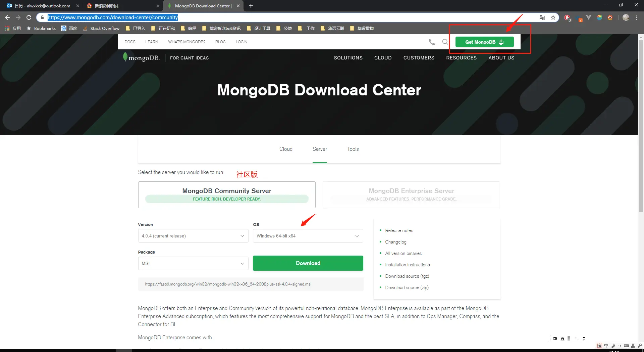Go back with the browser back arrow
The height and width of the screenshot is (352, 644).
click(x=7, y=17)
